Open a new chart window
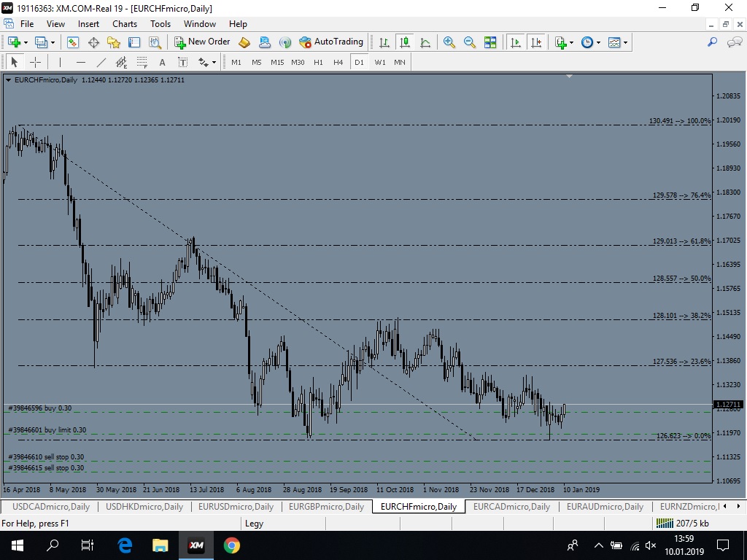Image resolution: width=747 pixels, height=560 pixels. point(14,42)
